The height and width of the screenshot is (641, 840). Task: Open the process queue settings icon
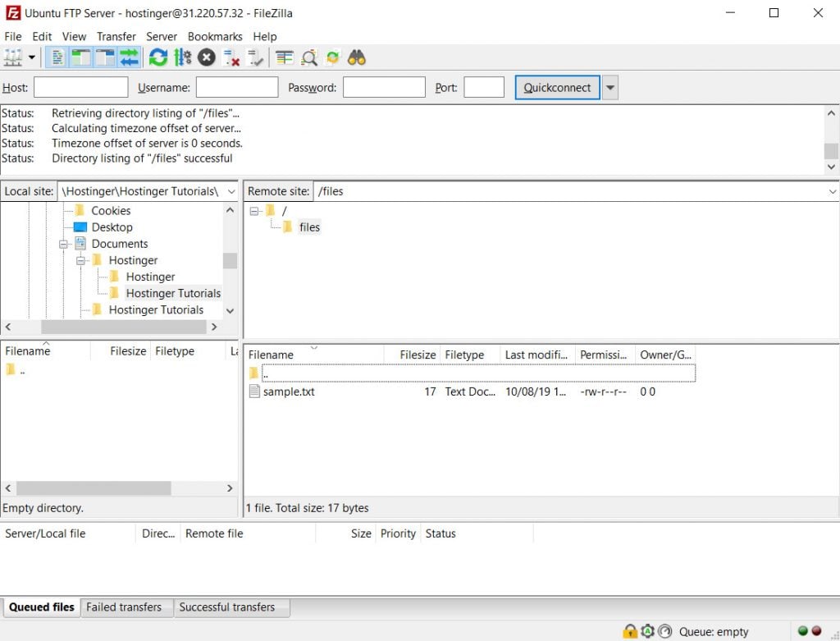tap(182, 57)
